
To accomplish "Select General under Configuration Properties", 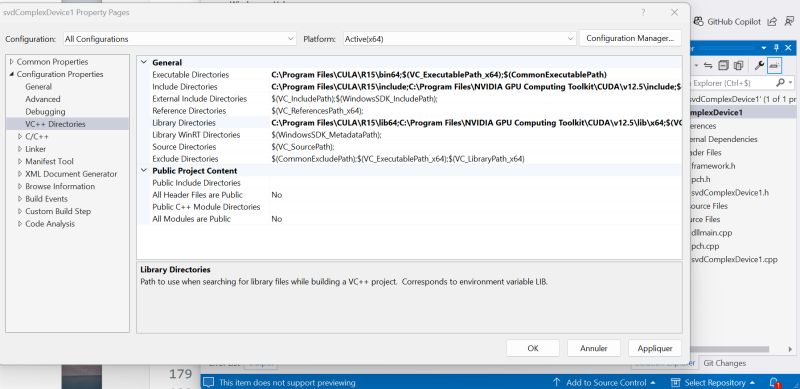I will tap(38, 87).
